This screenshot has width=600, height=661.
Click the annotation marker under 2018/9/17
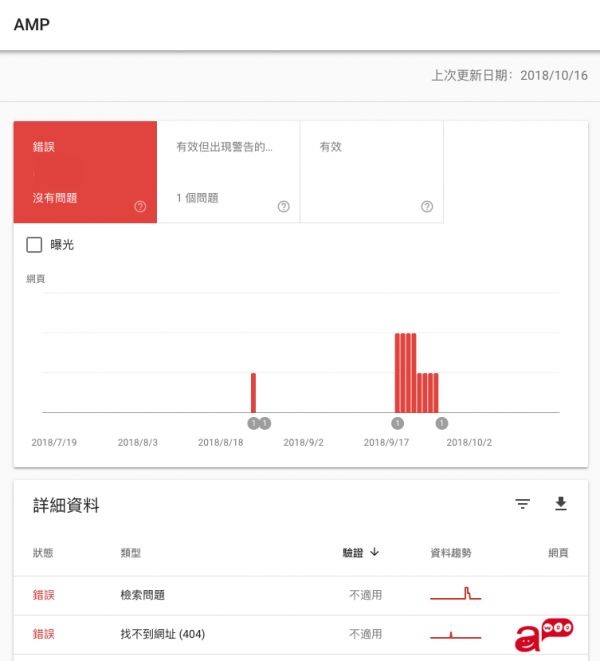[x=398, y=423]
